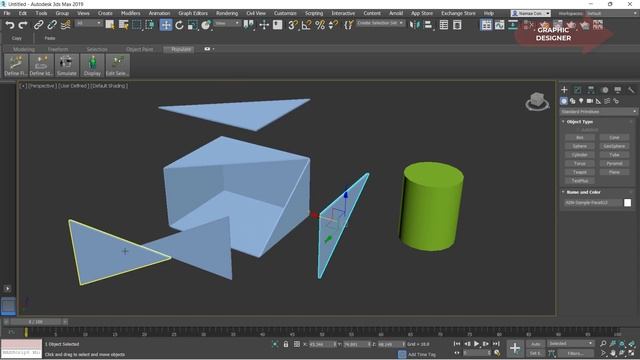Open the Selected key filter dropdown
The width and height of the screenshot is (640, 360).
point(570,344)
